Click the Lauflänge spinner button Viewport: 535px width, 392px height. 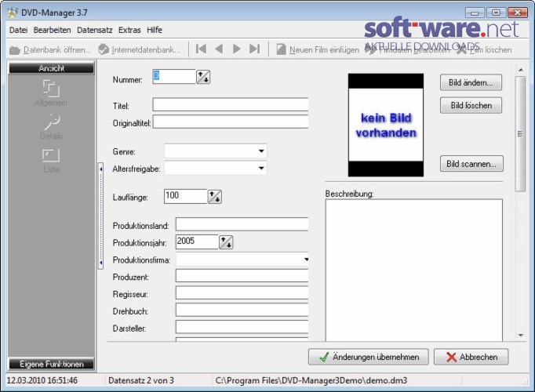(215, 197)
